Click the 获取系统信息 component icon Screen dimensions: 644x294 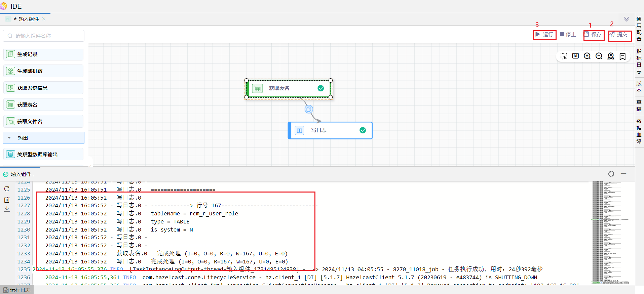click(x=11, y=88)
